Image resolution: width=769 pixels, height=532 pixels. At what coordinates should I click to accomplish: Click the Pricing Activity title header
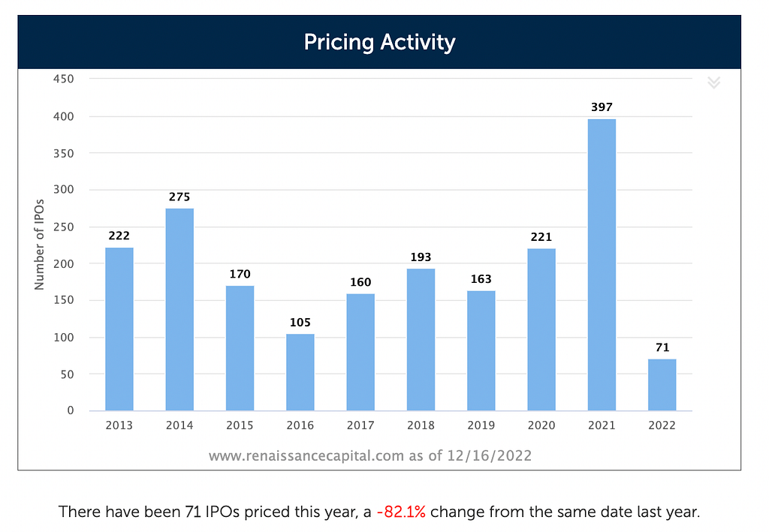[x=379, y=41]
